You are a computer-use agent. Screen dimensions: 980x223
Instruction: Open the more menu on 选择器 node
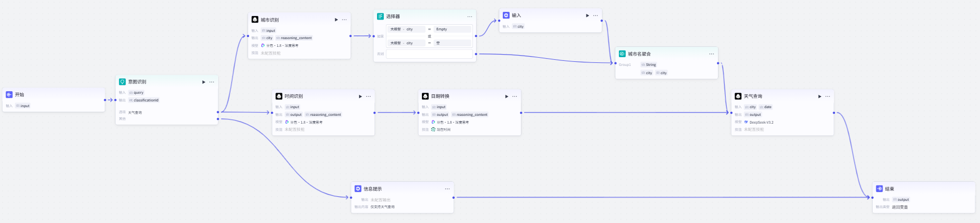pyautogui.click(x=469, y=16)
